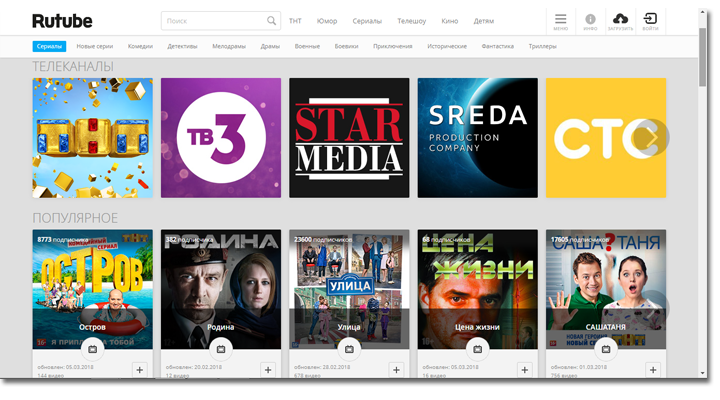Open the Детям section

coord(484,21)
